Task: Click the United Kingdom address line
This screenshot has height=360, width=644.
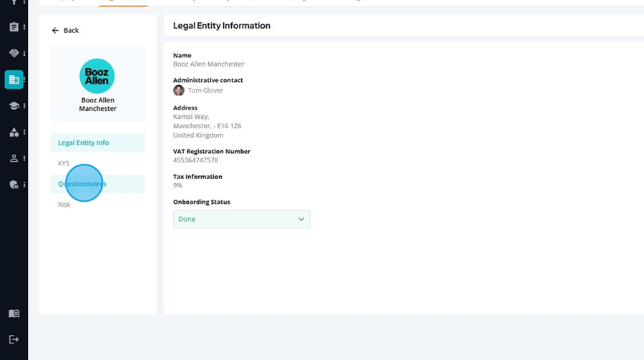Action: coord(198,135)
